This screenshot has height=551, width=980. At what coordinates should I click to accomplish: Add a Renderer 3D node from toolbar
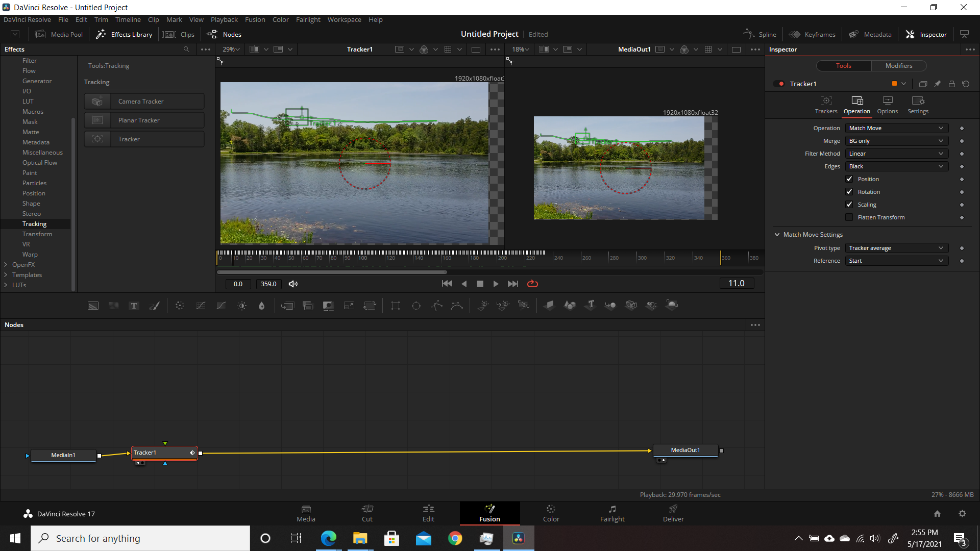672,306
